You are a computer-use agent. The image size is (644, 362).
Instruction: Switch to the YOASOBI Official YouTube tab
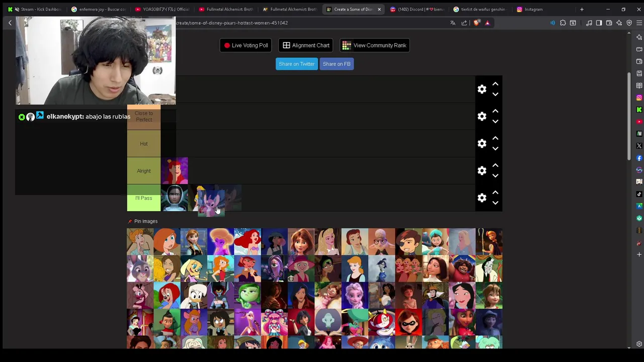(x=163, y=9)
